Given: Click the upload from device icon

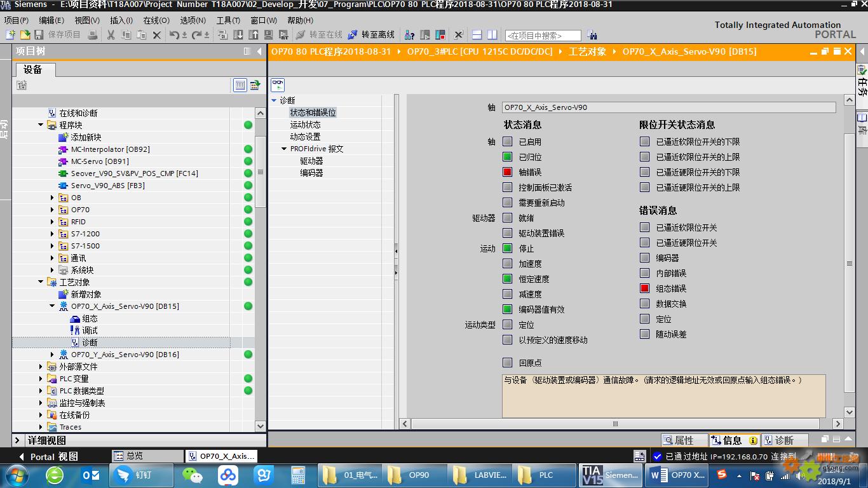Looking at the screenshot, I should point(254,35).
